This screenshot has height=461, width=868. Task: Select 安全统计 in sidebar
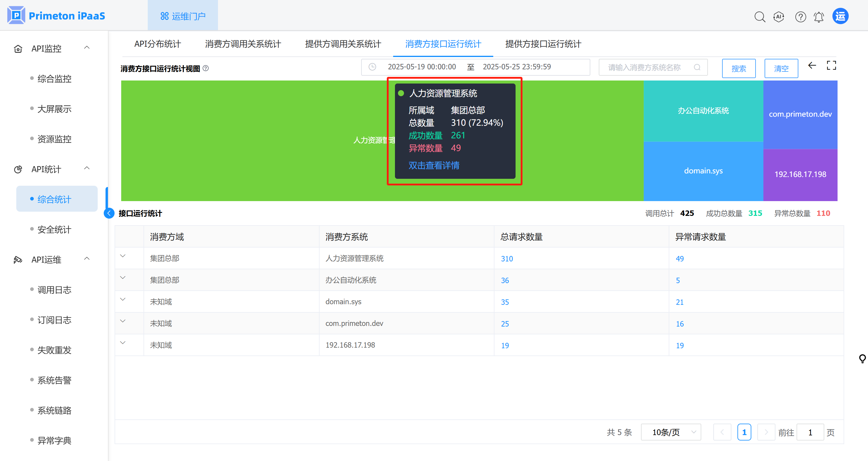click(54, 229)
